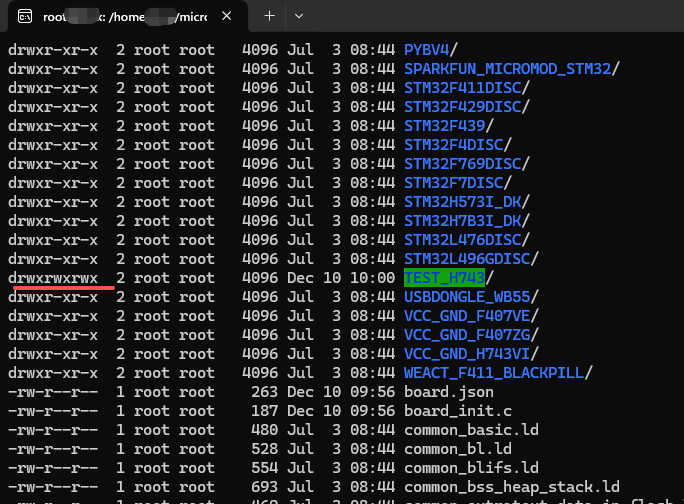Click the common_bl.ld file name
684x504 pixels.
click(x=458, y=449)
